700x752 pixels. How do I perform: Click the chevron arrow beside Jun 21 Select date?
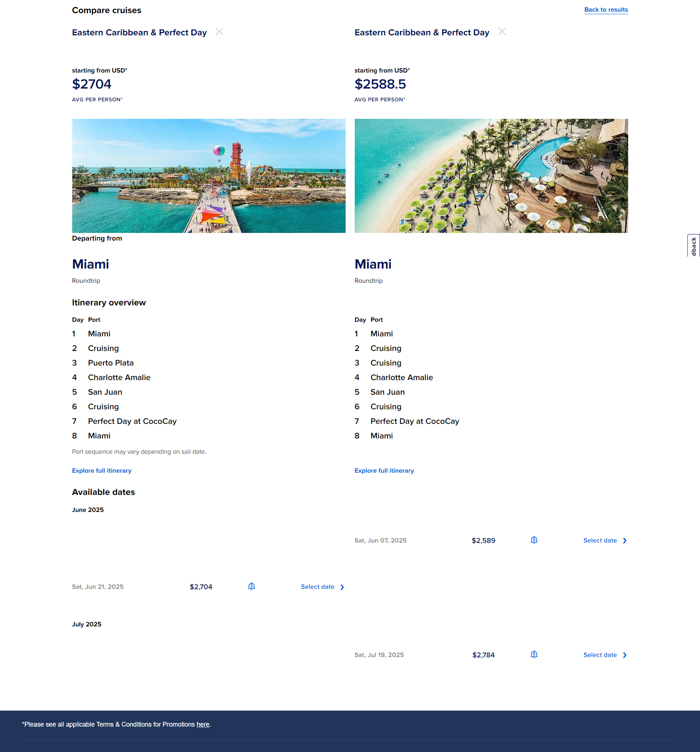(342, 587)
